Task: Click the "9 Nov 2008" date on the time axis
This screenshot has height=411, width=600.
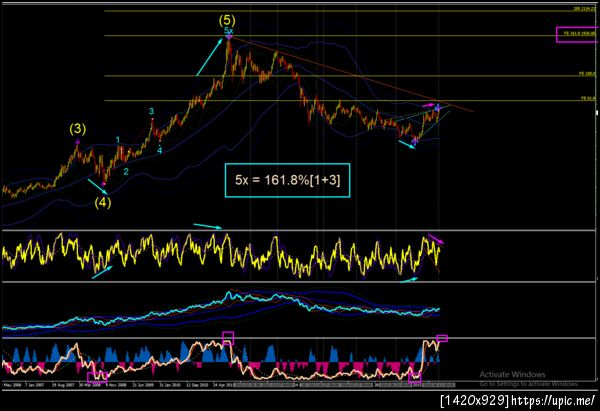Action: pyautogui.click(x=116, y=385)
